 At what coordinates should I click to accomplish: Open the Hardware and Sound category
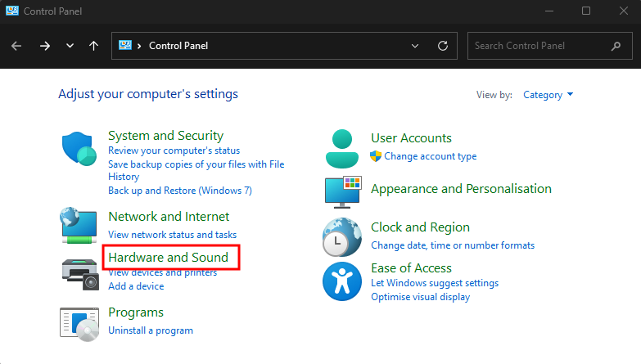168,258
